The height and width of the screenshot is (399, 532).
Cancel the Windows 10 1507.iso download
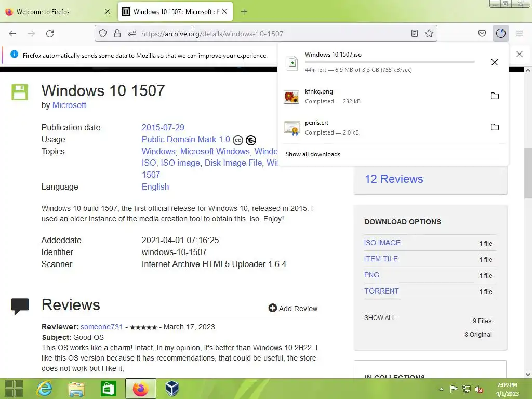[x=495, y=62]
